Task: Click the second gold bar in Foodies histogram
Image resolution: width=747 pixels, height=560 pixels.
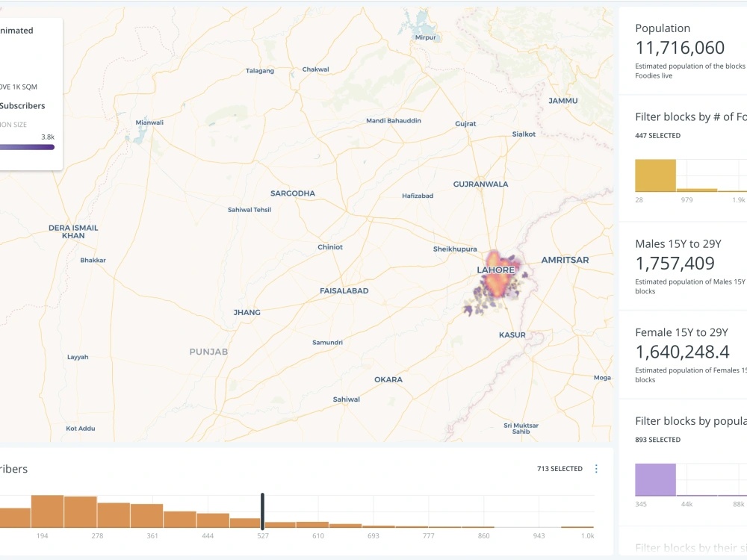Action: tap(696, 190)
